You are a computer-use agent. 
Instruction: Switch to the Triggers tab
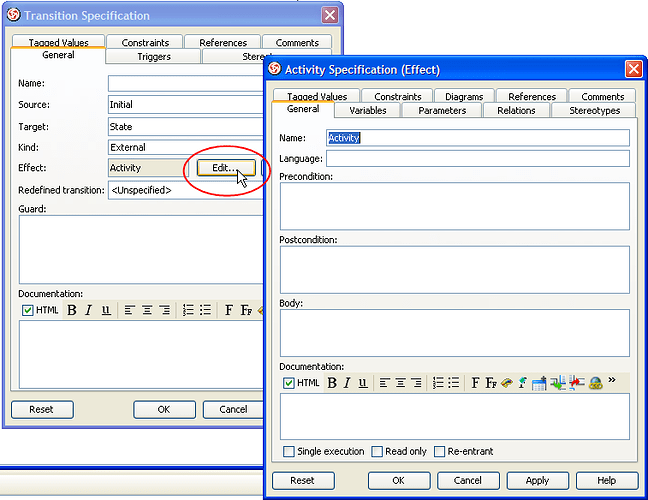pyautogui.click(x=154, y=57)
